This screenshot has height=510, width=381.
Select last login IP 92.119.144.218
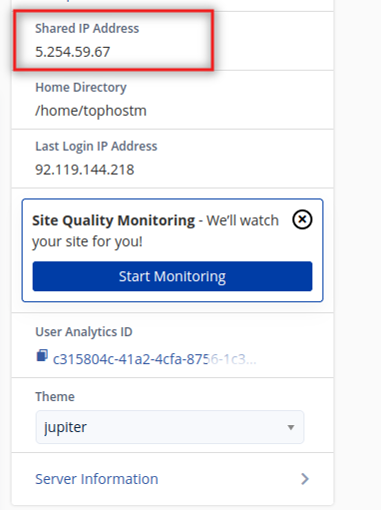coord(85,170)
